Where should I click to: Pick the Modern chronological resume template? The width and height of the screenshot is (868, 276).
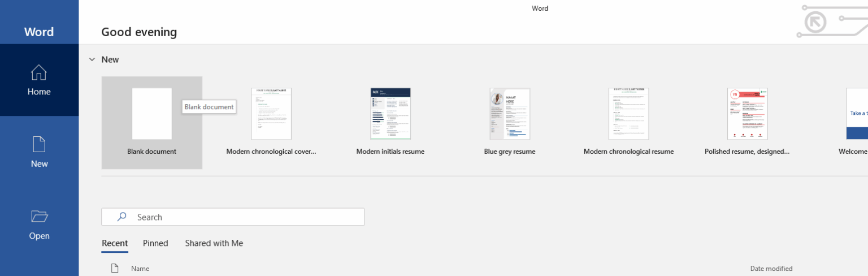pos(628,123)
